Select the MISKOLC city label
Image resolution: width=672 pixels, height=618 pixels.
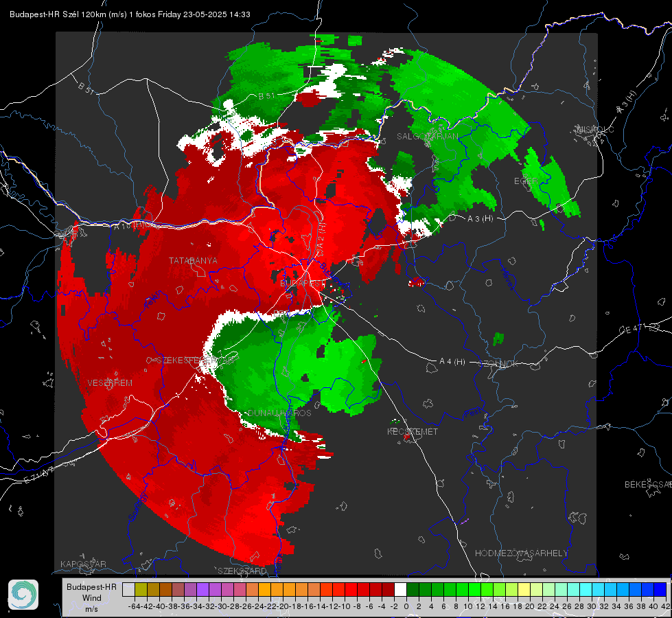pyautogui.click(x=595, y=129)
